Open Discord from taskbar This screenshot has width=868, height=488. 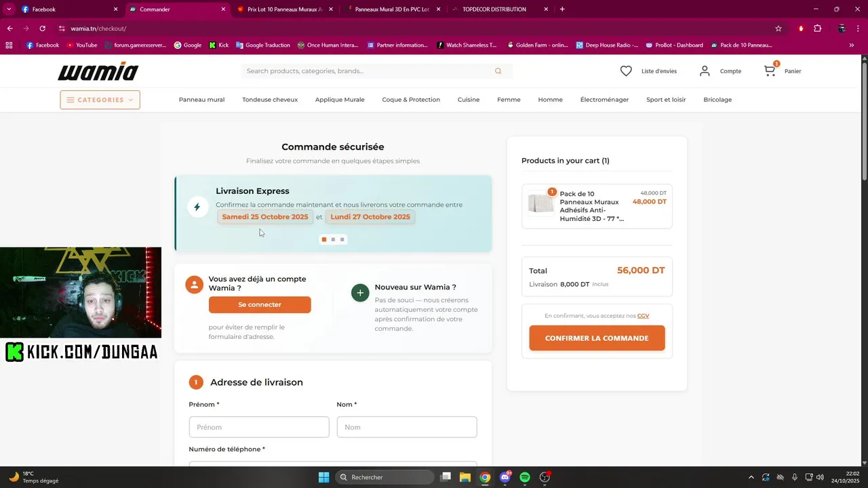click(505, 477)
